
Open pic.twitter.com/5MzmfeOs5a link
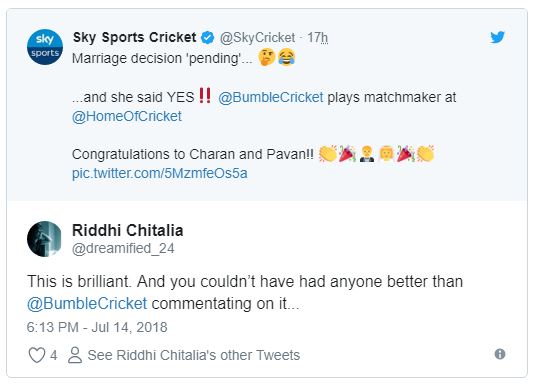click(x=160, y=173)
